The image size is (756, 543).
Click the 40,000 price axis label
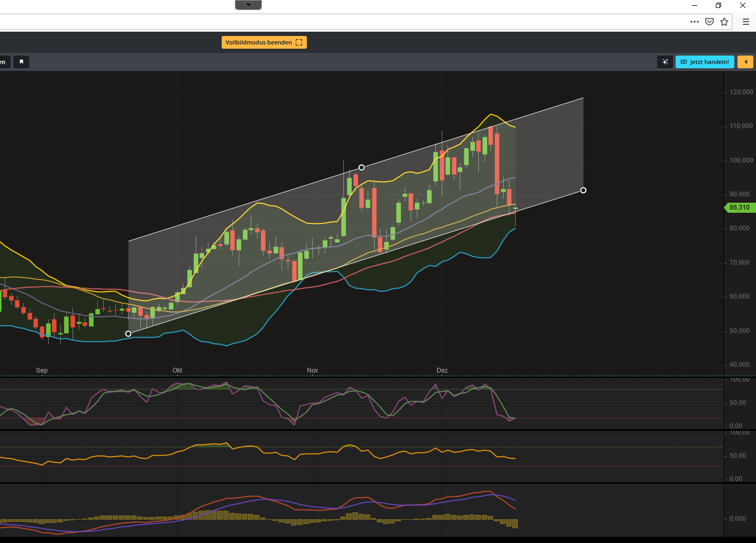coord(740,365)
